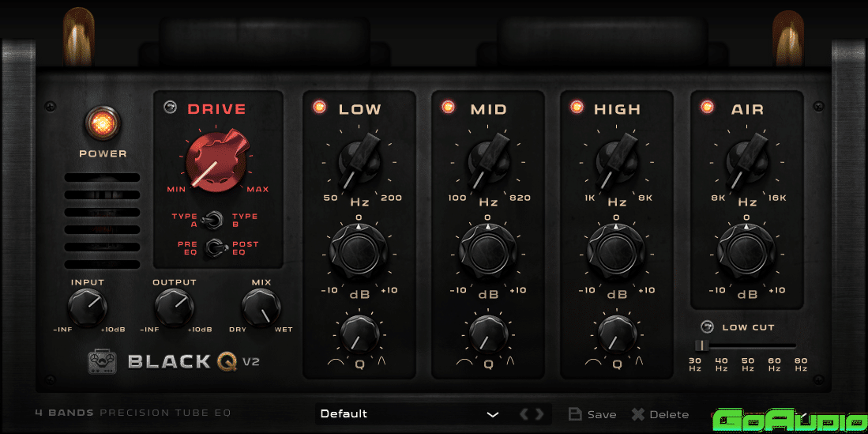The height and width of the screenshot is (434, 868).
Task: Click the High band Q knob
Action: pyautogui.click(x=616, y=334)
